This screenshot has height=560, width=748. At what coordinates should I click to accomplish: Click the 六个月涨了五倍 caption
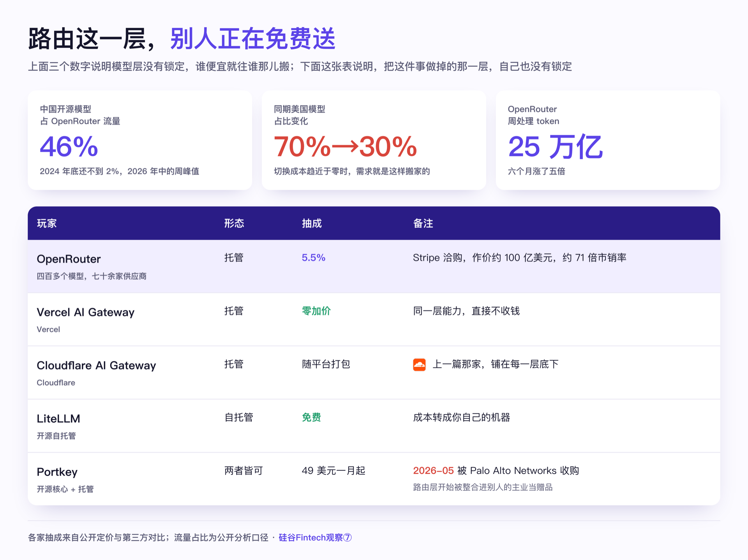tap(536, 171)
